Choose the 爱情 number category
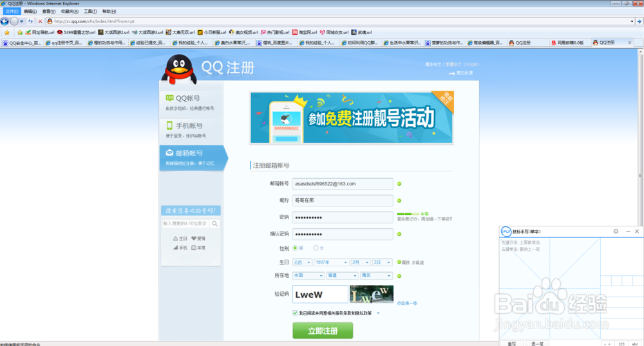Screen dimensions: 644x346 [x=198, y=239]
